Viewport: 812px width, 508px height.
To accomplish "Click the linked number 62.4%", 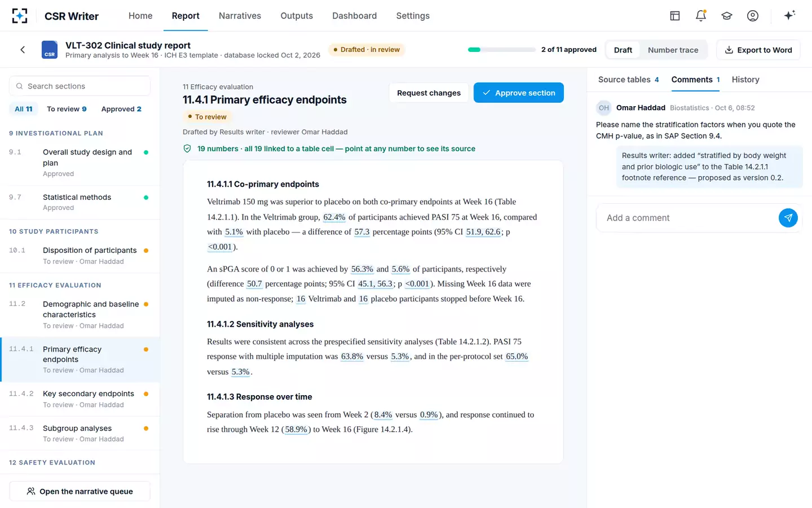I will [334, 217].
